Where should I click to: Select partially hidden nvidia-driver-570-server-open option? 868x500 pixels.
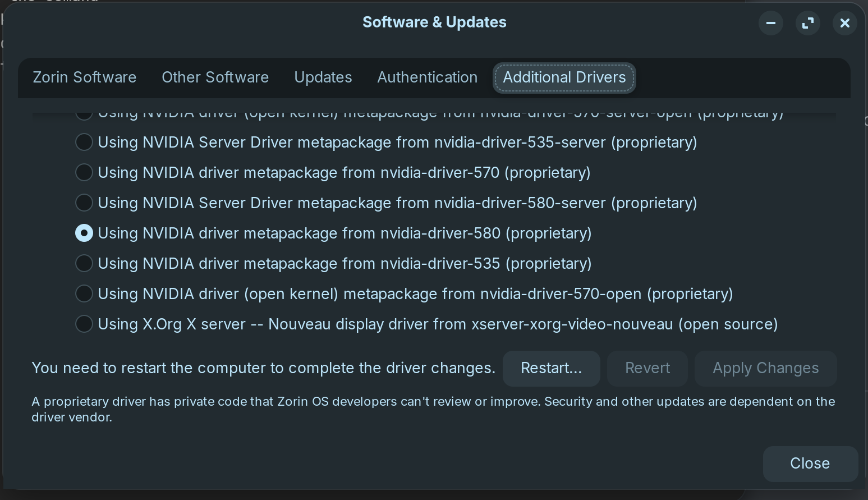84,114
